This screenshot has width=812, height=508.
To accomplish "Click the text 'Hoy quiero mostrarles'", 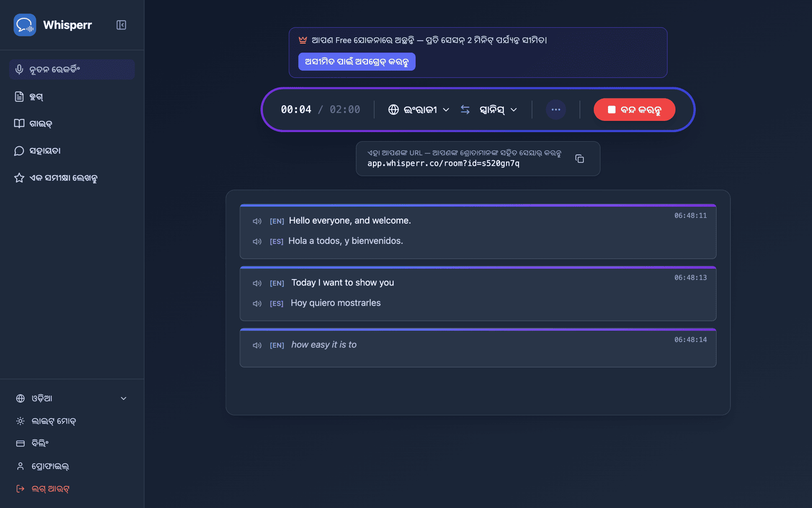I will point(335,303).
